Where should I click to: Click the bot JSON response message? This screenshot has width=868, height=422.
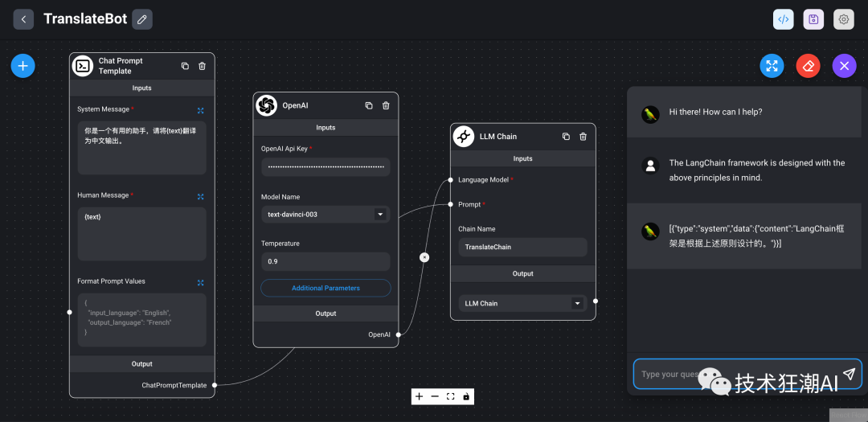tap(756, 236)
